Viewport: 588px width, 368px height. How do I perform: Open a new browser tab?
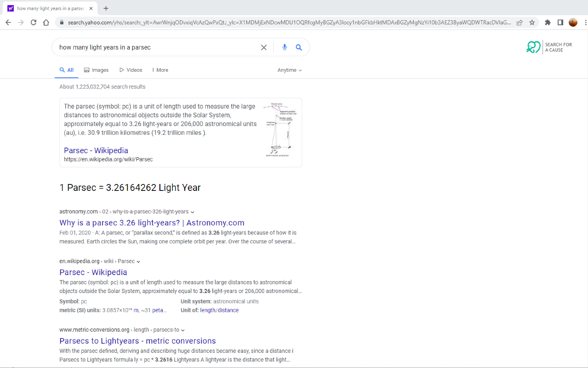pos(106,8)
